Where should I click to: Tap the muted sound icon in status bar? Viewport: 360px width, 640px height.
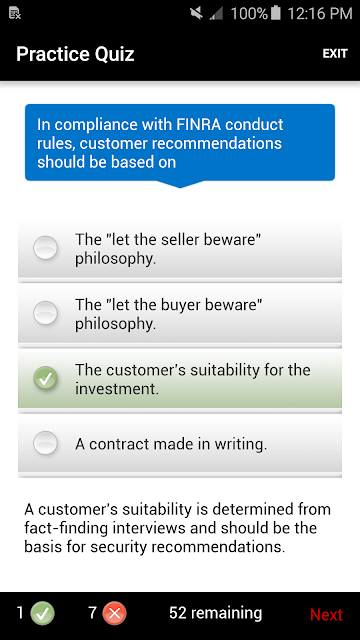196,13
